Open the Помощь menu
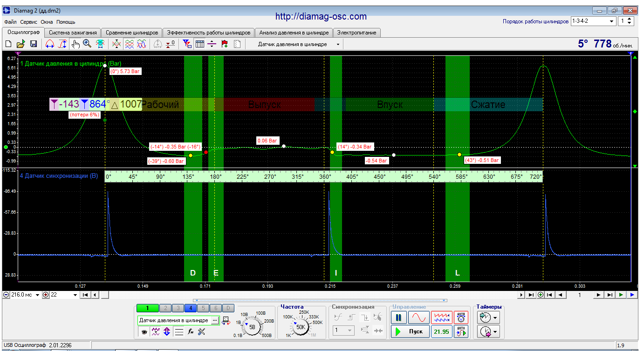The height and width of the screenshot is (351, 644). coord(66,22)
